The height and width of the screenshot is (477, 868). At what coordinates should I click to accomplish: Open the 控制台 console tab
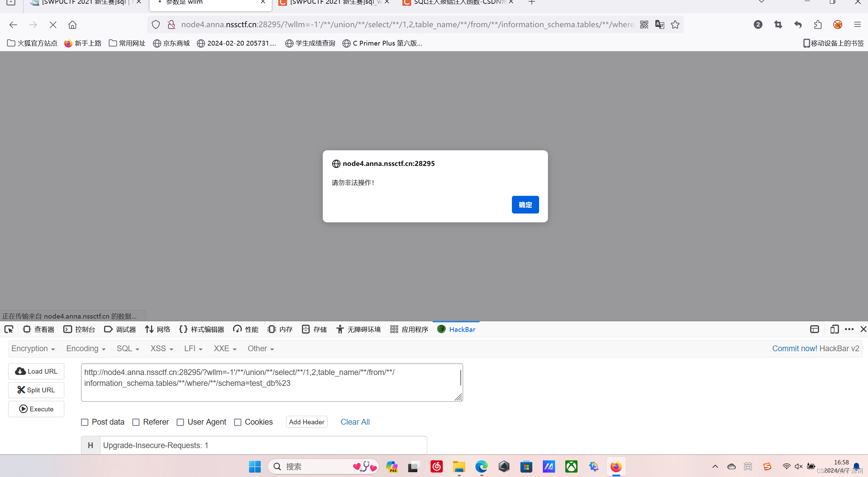click(x=80, y=329)
